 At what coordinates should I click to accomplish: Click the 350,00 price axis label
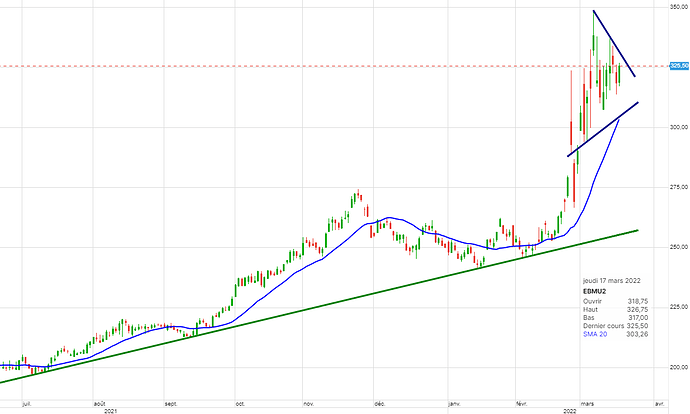pos(679,7)
